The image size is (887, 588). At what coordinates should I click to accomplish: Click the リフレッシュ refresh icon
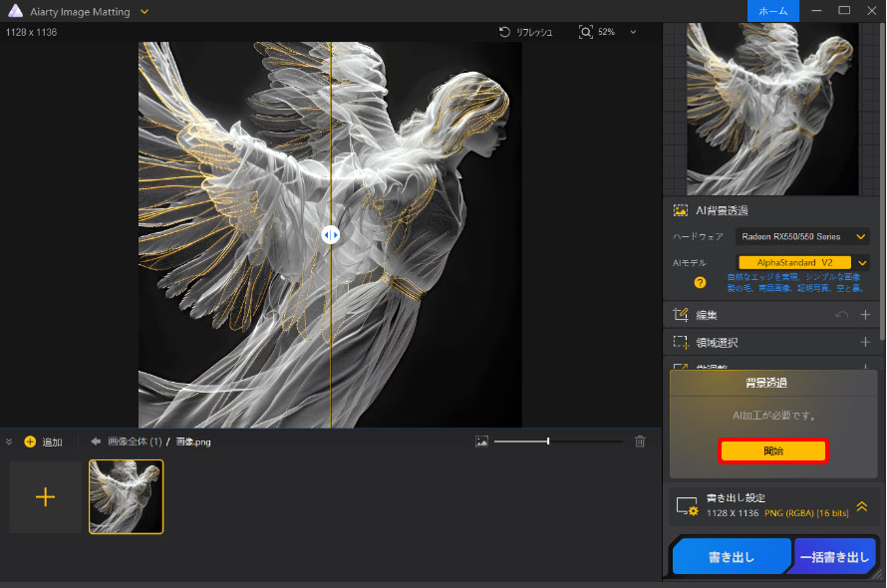505,32
